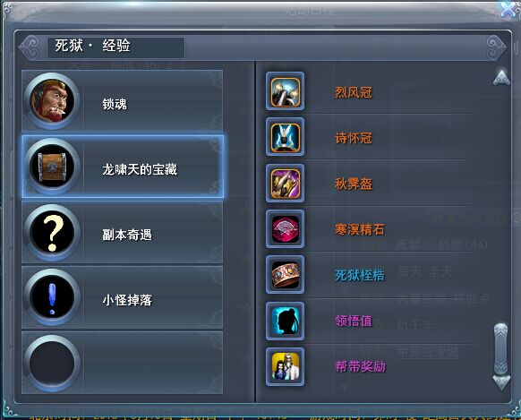This screenshot has height=420, width=521.
Task: Open the 小怪掉落 category
Action: tap(123, 297)
